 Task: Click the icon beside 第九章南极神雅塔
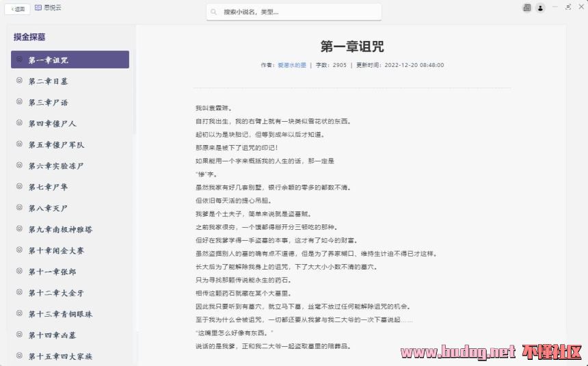tap(20, 228)
